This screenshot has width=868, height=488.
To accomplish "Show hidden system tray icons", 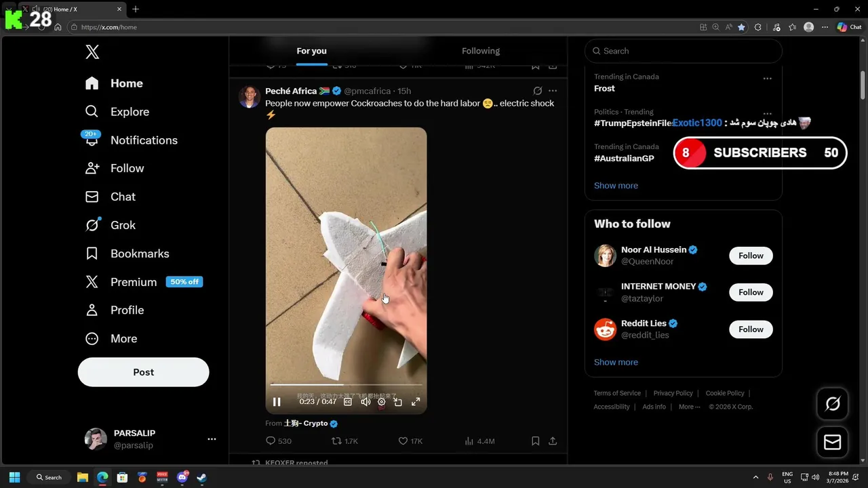I will pos(755,477).
